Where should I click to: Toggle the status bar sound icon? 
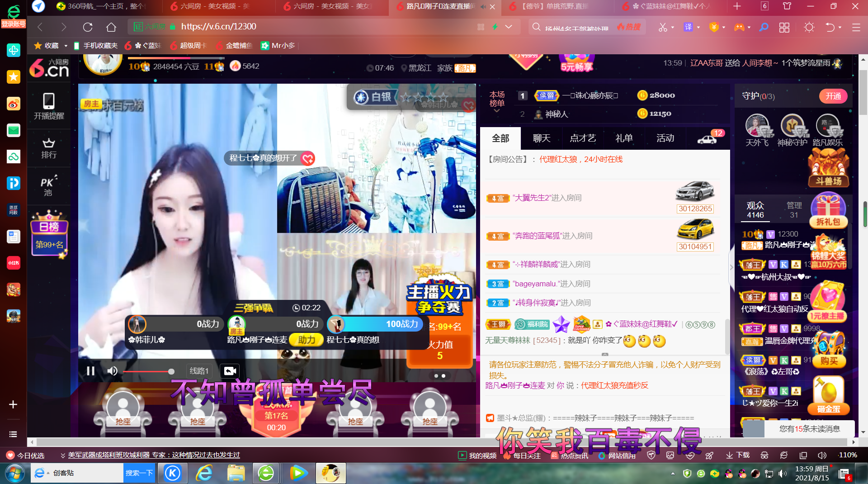[822, 455]
